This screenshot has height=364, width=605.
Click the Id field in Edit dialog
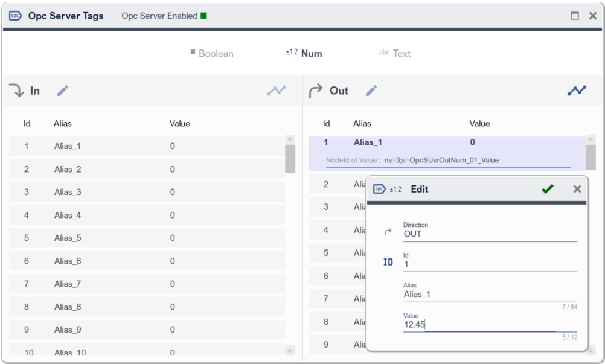pyautogui.click(x=489, y=264)
